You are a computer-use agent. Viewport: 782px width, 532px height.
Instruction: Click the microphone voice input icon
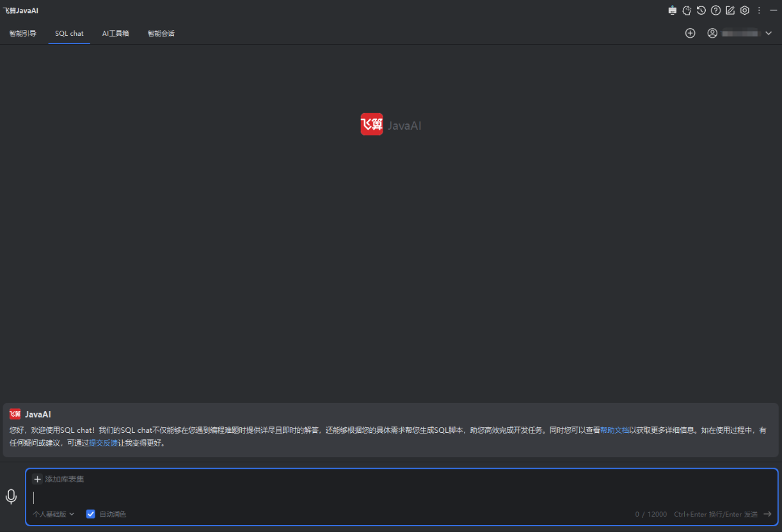point(11,497)
